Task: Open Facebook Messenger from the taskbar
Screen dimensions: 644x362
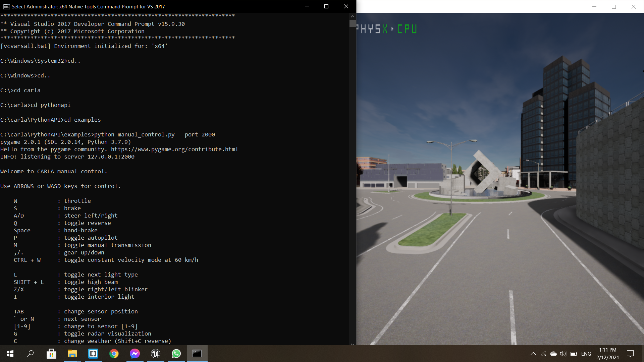Action: click(x=135, y=354)
